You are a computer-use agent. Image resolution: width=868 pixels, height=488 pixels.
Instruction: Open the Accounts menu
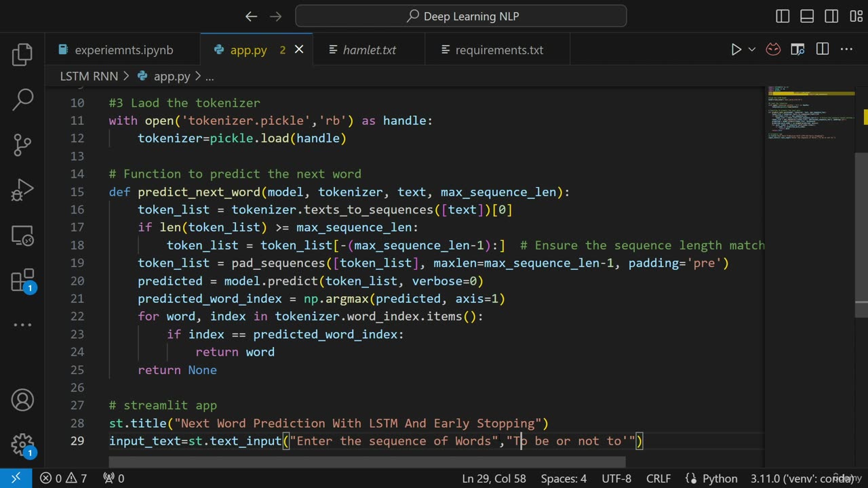(x=22, y=400)
